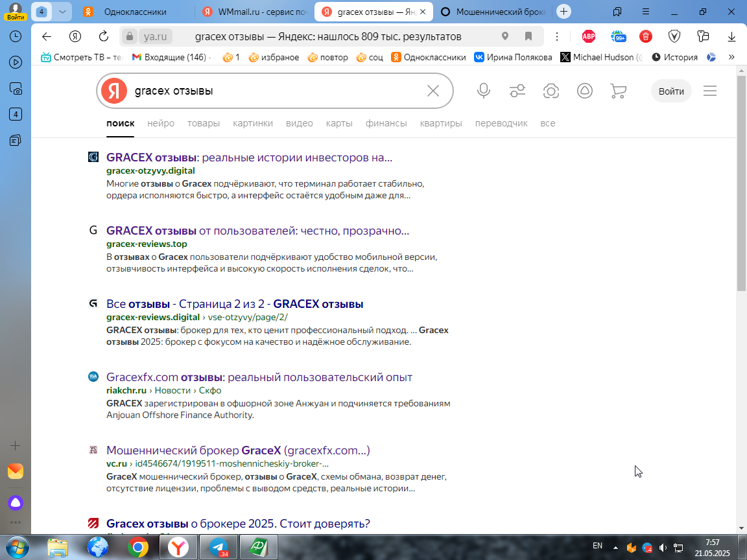The image size is (747, 560).
Task: Open a new browser tab
Action: coord(563,12)
